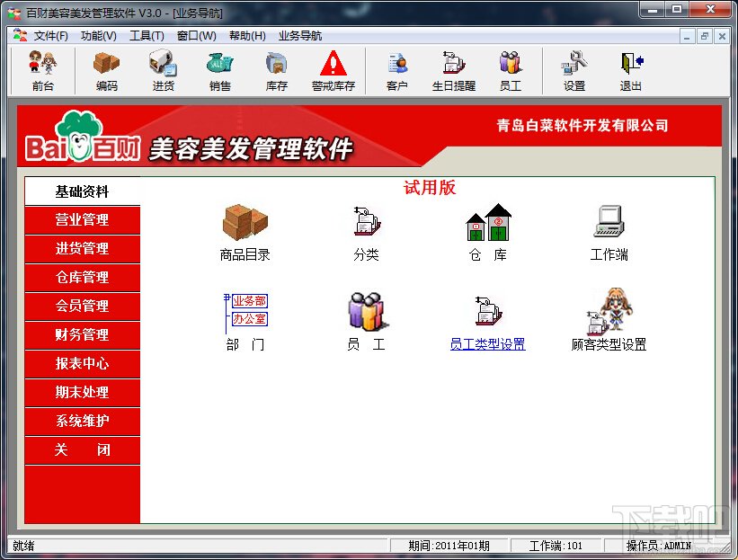Image resolution: width=738 pixels, height=560 pixels.
Task: Switch to 营业管理 in sidebar
Action: [x=83, y=219]
